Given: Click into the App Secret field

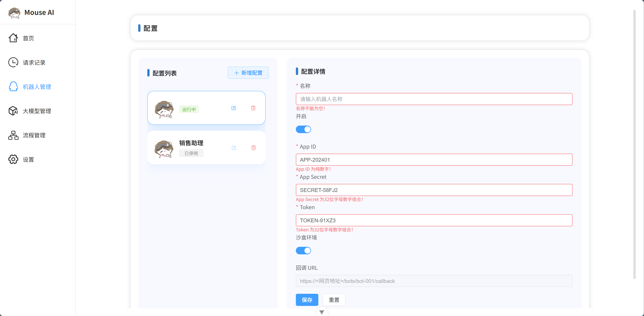Looking at the screenshot, I should tap(434, 190).
